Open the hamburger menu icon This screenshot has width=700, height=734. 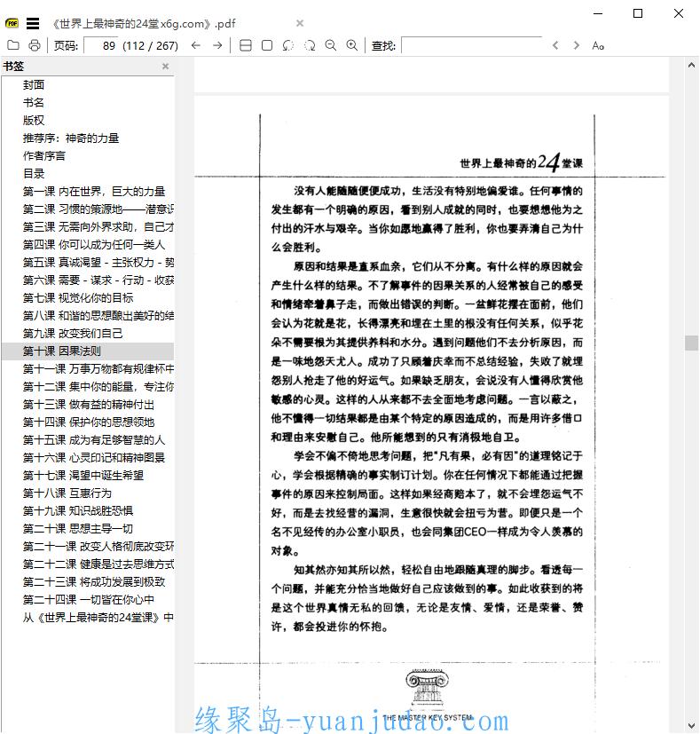[32, 23]
